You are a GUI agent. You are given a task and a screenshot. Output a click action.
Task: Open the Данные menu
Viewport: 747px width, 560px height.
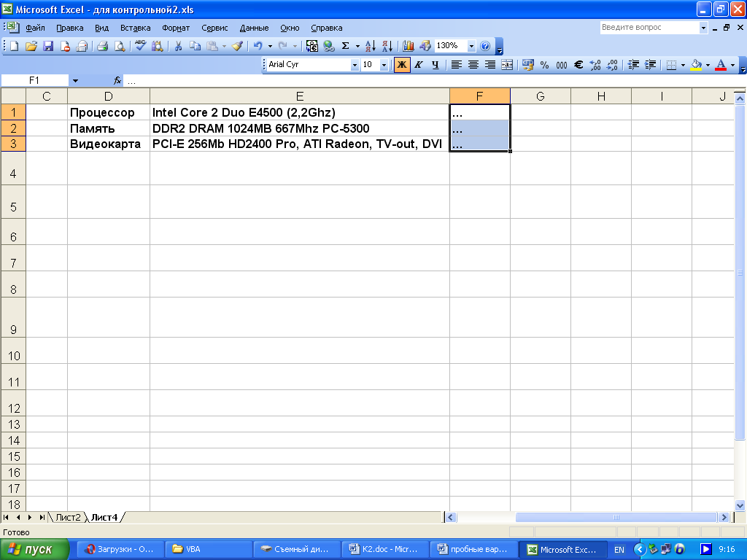coord(254,28)
